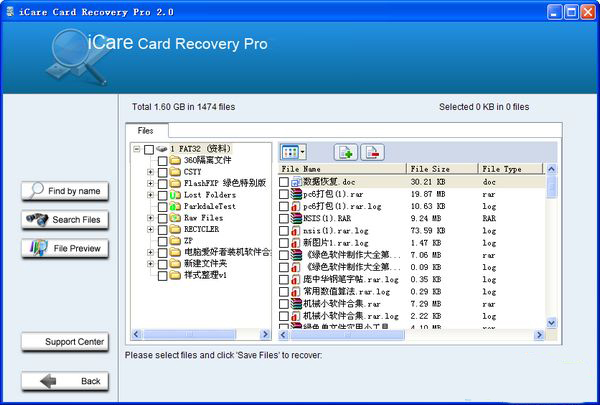Select the Raw Files checkbox
This screenshot has height=405, width=600.
[162, 218]
